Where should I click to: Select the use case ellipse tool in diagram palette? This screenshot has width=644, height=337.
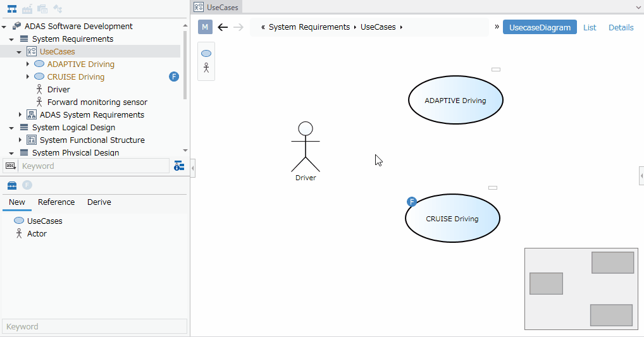(206, 53)
